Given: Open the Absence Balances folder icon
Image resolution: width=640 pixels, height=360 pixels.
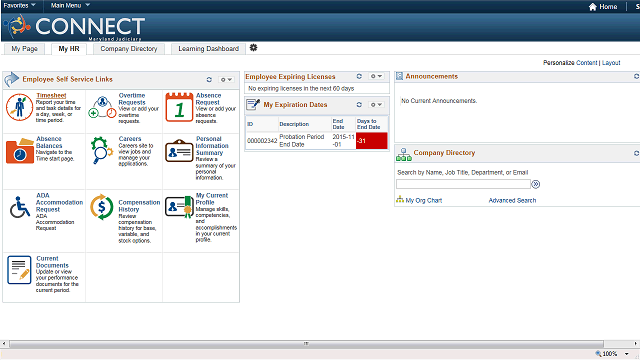Looking at the screenshot, I should click(20, 151).
